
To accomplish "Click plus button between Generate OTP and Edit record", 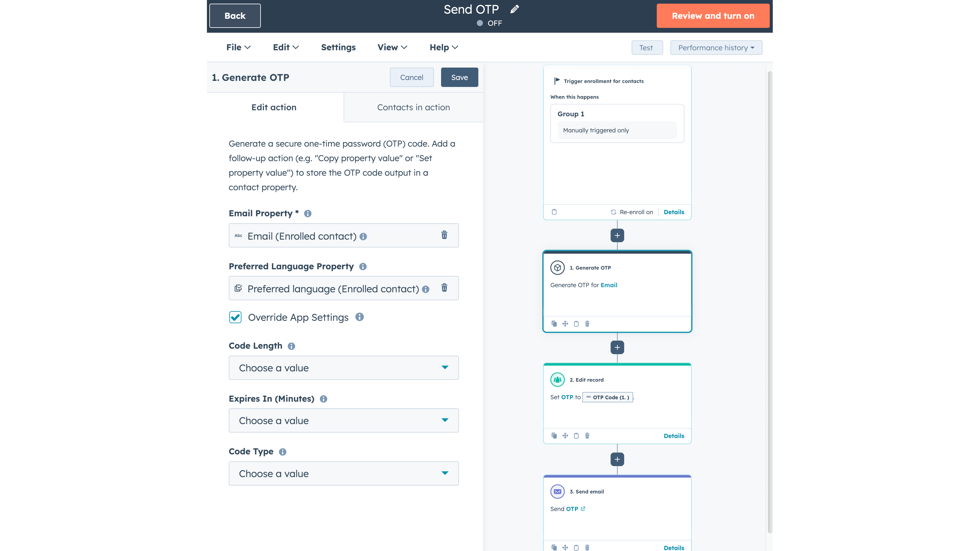I will click(617, 347).
